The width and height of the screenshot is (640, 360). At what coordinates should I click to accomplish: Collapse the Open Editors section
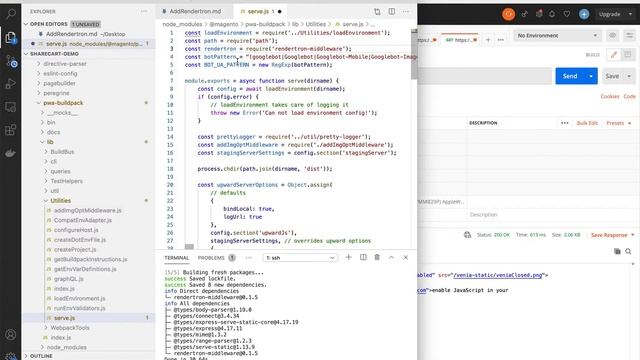[49, 24]
